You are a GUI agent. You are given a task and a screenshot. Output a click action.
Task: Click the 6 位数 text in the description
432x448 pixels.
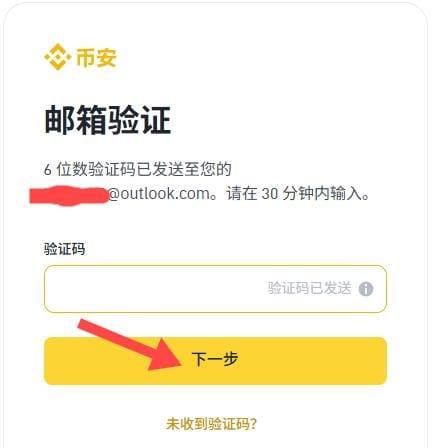(x=65, y=169)
